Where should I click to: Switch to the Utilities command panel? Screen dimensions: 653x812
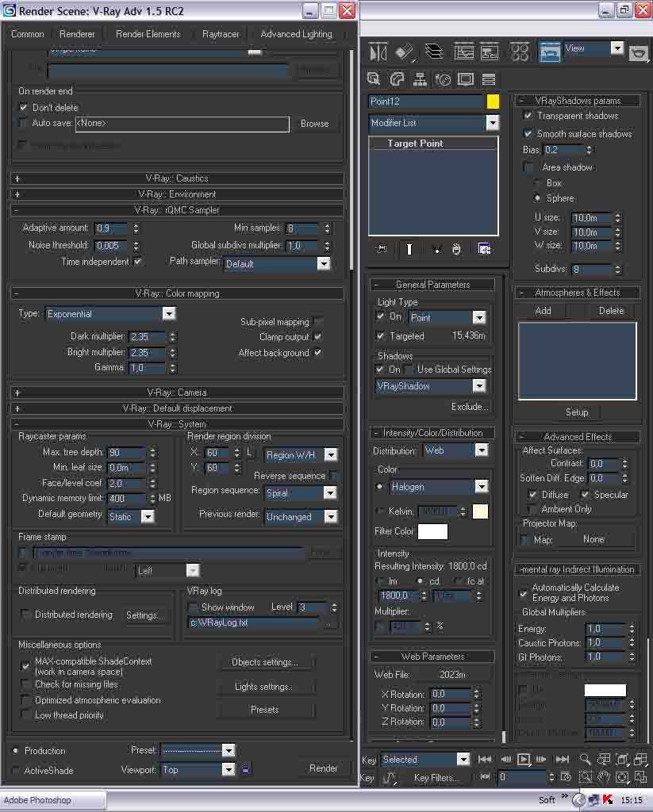click(x=488, y=79)
